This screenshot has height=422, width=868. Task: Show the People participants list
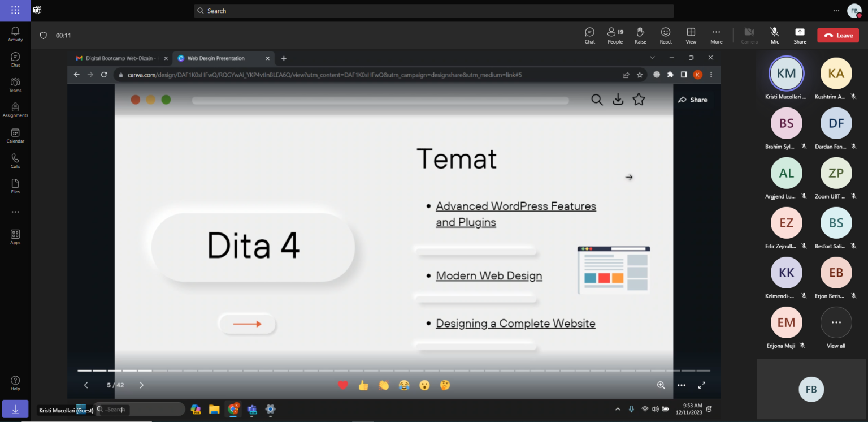pos(615,35)
